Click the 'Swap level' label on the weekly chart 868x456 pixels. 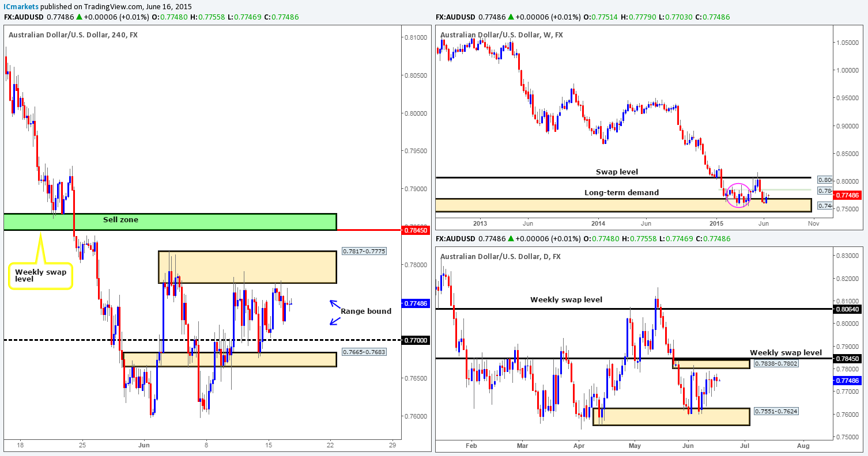[x=618, y=172]
